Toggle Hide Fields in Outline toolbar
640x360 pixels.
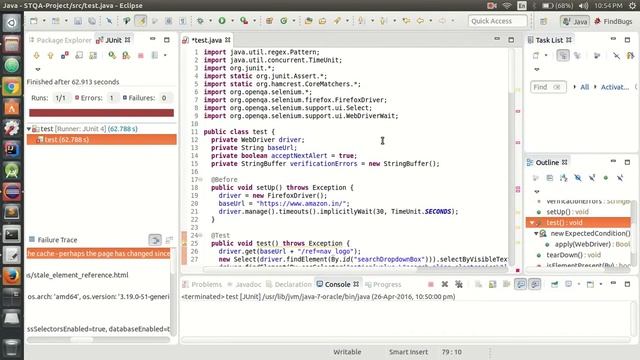[578, 178]
